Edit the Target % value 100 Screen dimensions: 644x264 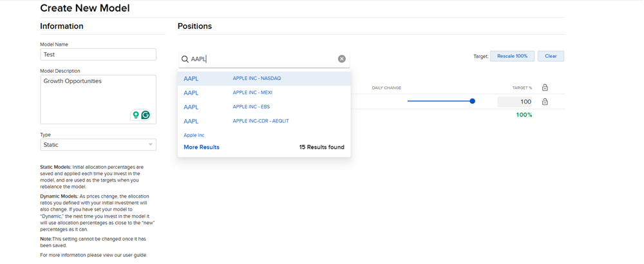tap(515, 102)
